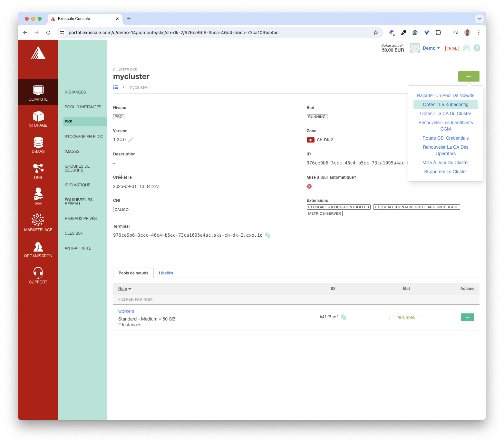Copy the workers node pool ID
This screenshot has width=504, height=444.
(x=344, y=317)
